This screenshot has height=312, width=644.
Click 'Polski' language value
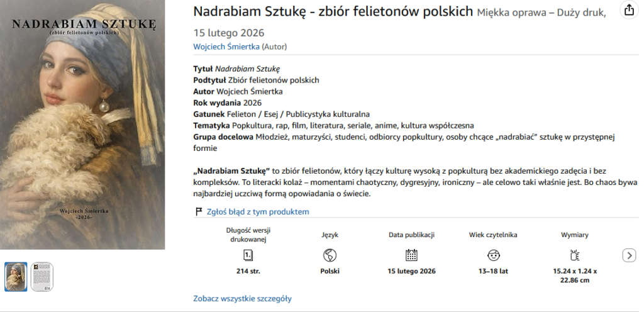(330, 272)
